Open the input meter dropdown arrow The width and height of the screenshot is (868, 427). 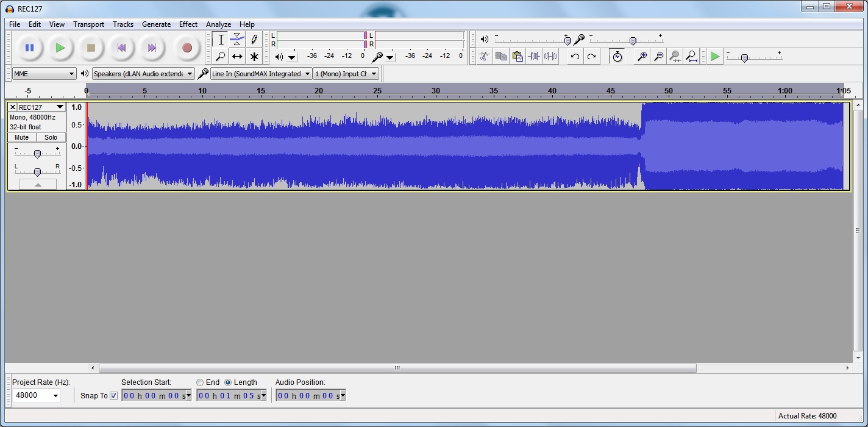pyautogui.click(x=390, y=57)
